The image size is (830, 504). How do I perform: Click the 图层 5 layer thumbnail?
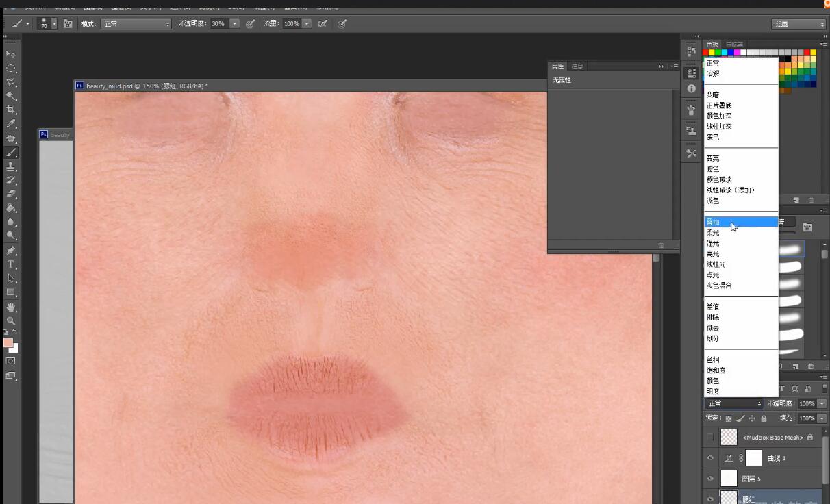pyautogui.click(x=729, y=479)
